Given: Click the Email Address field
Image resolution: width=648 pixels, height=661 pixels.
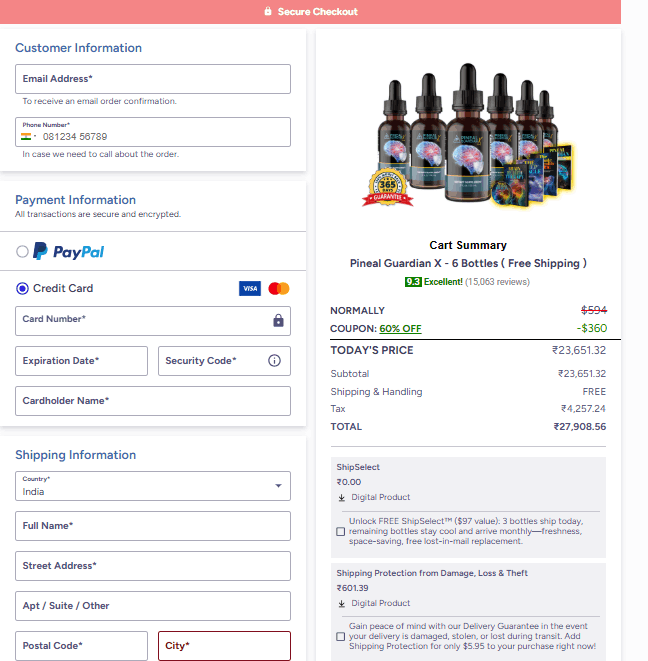Looking at the screenshot, I should coord(153,79).
